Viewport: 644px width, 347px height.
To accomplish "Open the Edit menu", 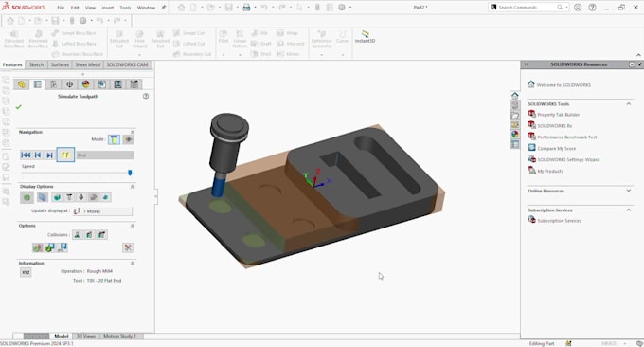I will (x=75, y=8).
